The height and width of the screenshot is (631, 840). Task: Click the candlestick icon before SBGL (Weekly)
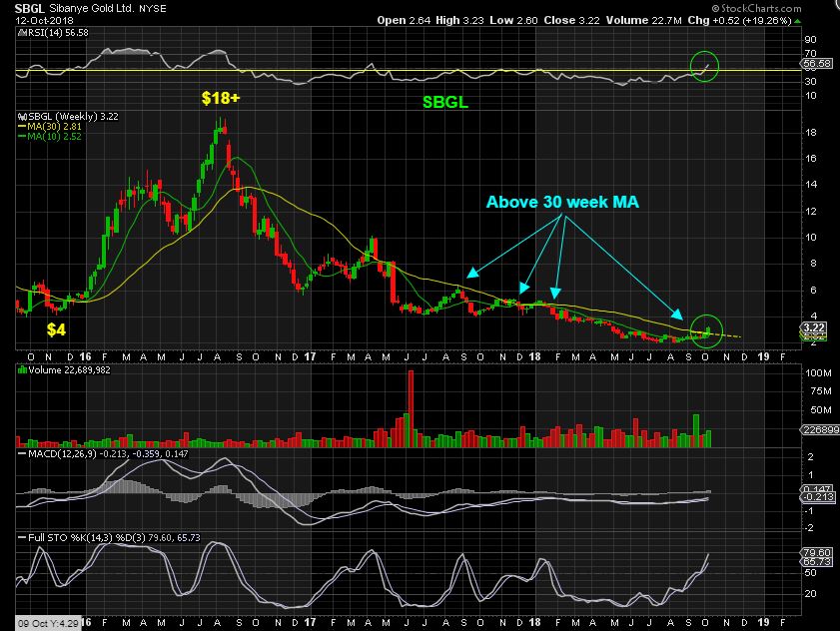point(23,117)
